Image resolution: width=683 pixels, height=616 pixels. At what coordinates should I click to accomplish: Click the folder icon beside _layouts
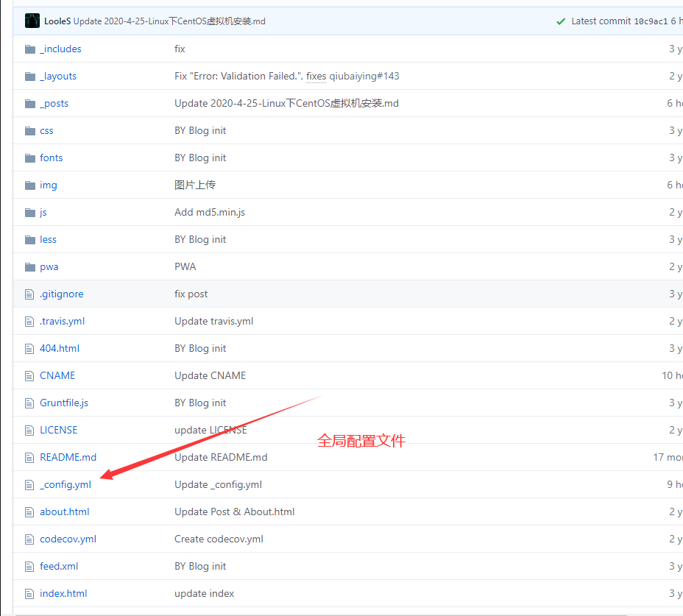(30, 77)
